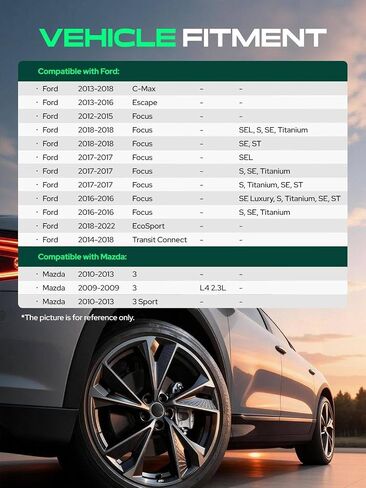
Task: Click 'Ford' in the EcoSport row
Action: click(50, 226)
